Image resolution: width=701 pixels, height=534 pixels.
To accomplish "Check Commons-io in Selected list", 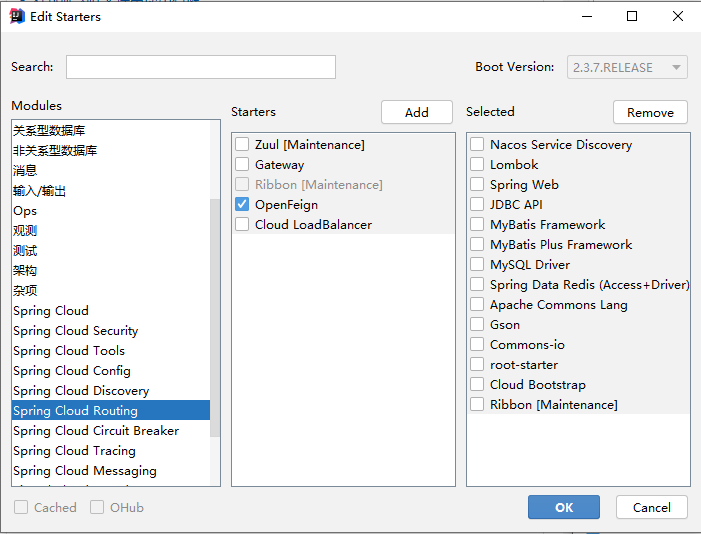I will tap(477, 344).
